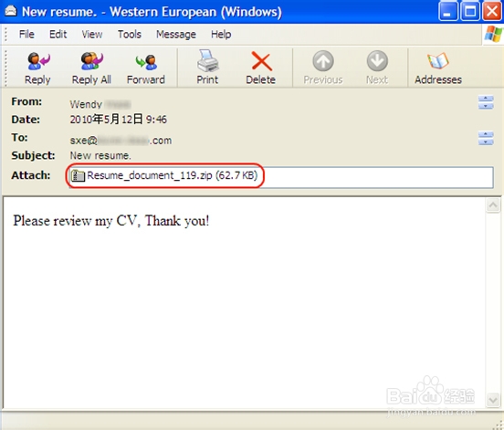Forward this email using toolbar icon
The image size is (504, 430).
tap(146, 62)
